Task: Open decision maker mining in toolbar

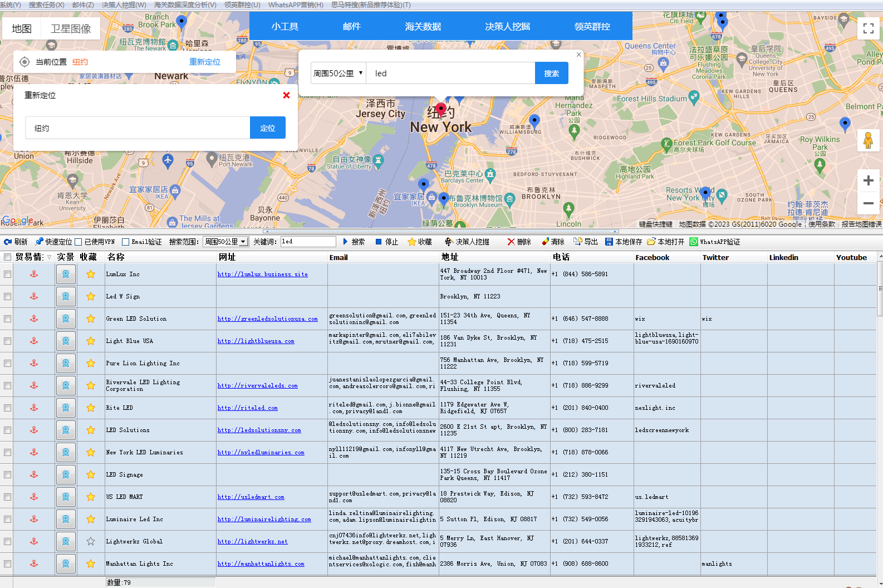Action: point(467,242)
